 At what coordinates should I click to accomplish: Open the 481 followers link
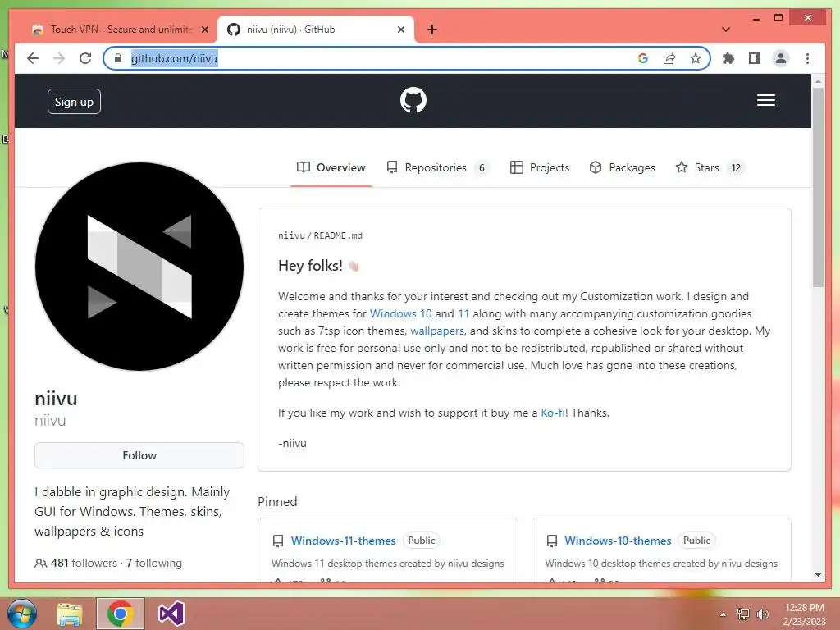coord(84,563)
